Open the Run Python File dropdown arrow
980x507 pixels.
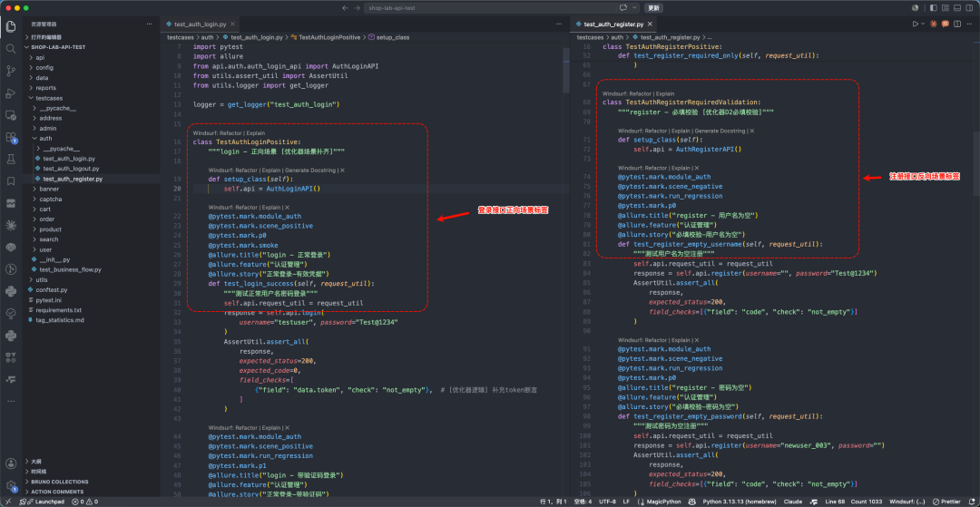[x=923, y=24]
